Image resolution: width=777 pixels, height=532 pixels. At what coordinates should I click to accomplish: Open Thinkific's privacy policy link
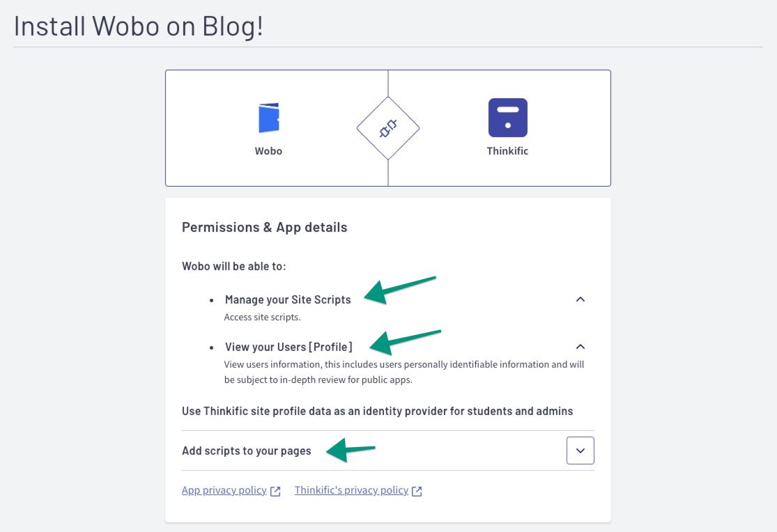pos(351,490)
